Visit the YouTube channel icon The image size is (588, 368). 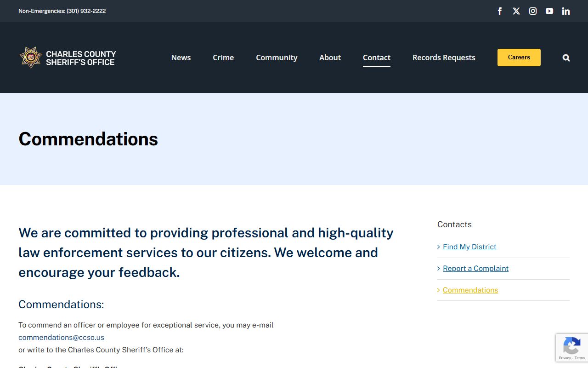[x=549, y=11]
